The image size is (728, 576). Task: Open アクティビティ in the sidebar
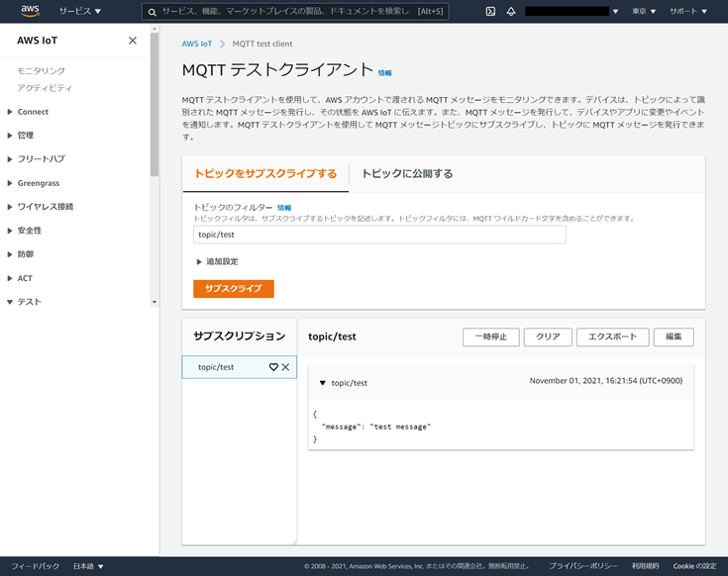(45, 88)
